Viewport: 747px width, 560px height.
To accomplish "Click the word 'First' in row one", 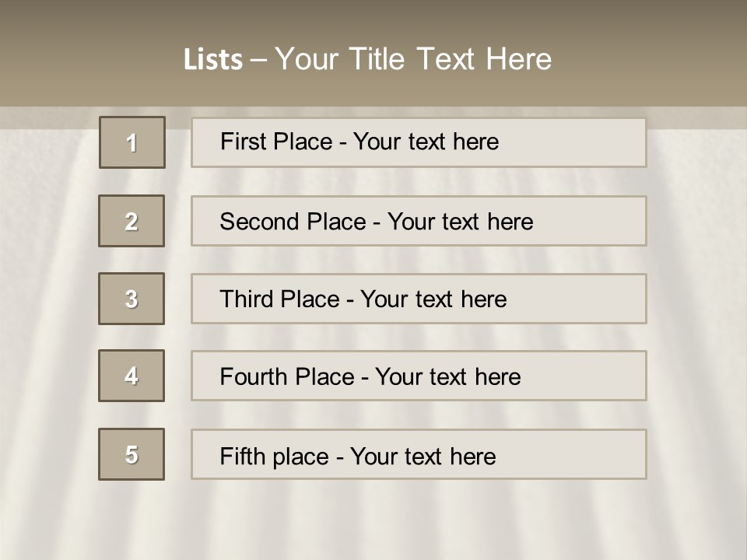I will (x=244, y=142).
